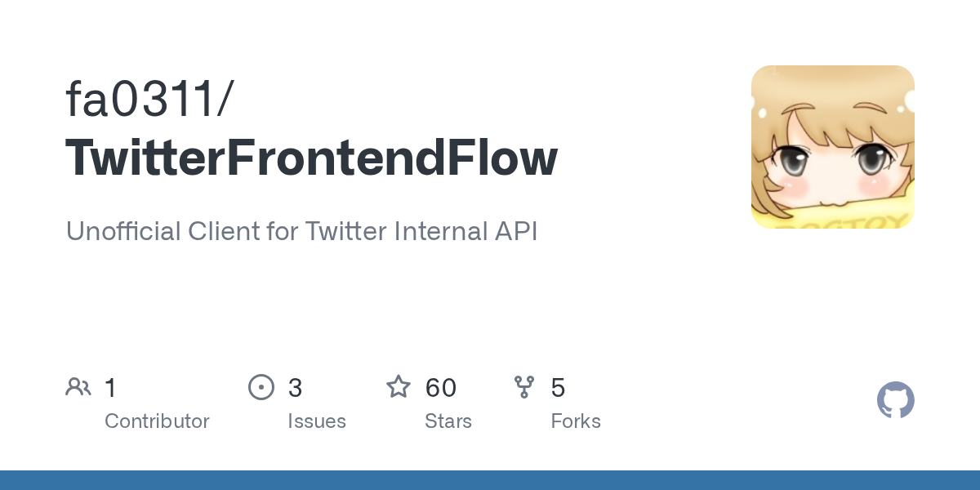Click the fork icon beside 5
980x490 pixels.
click(x=524, y=387)
